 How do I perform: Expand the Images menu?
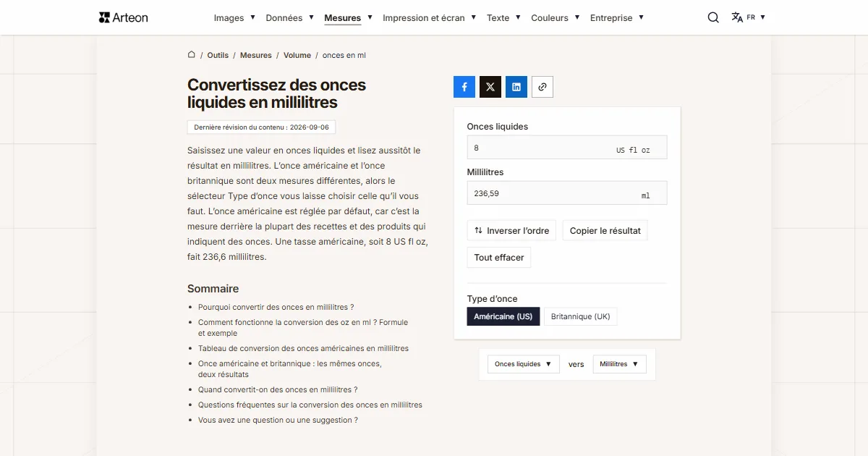pos(234,17)
